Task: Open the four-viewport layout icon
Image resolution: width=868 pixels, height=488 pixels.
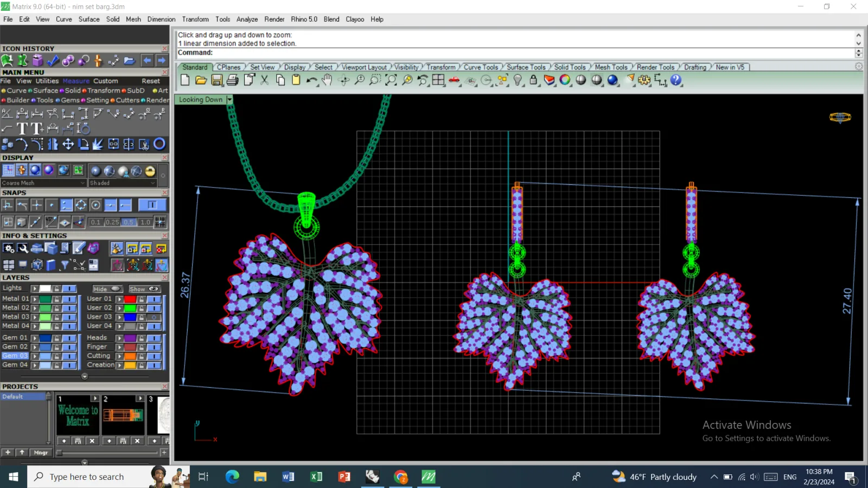Action: pyautogui.click(x=438, y=80)
